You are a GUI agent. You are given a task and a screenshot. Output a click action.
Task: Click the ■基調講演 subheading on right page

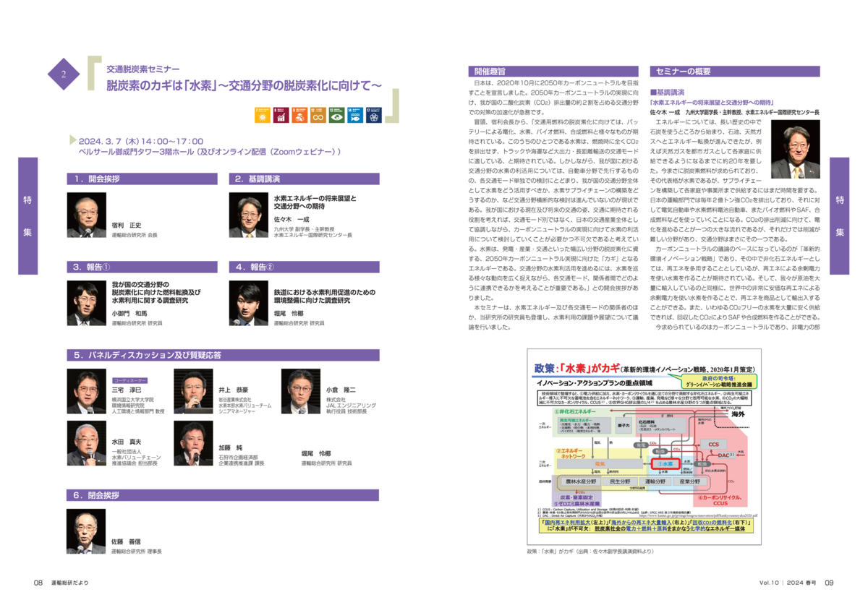[667, 93]
